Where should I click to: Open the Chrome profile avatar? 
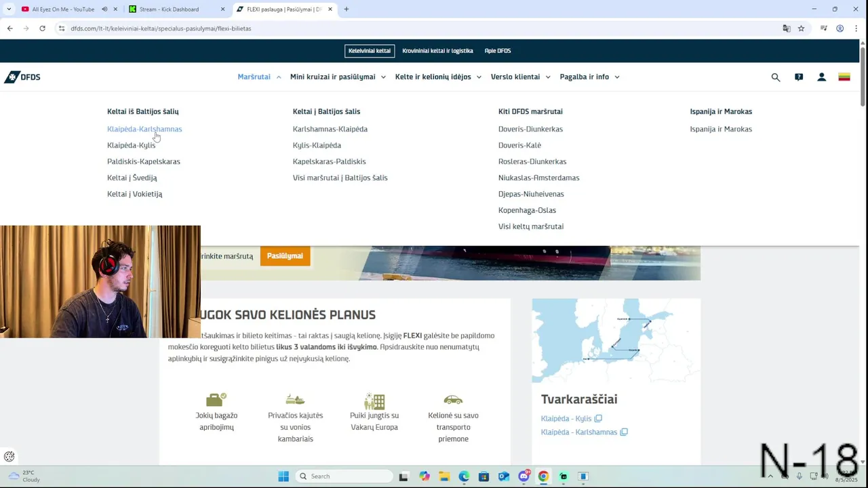[x=840, y=28]
